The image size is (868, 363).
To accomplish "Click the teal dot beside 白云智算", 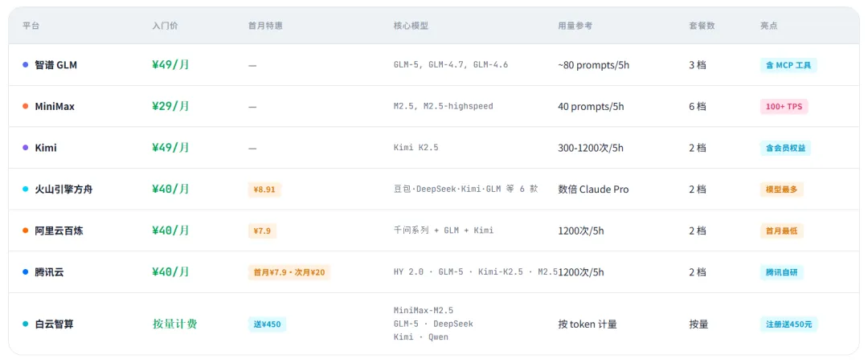I will click(26, 324).
